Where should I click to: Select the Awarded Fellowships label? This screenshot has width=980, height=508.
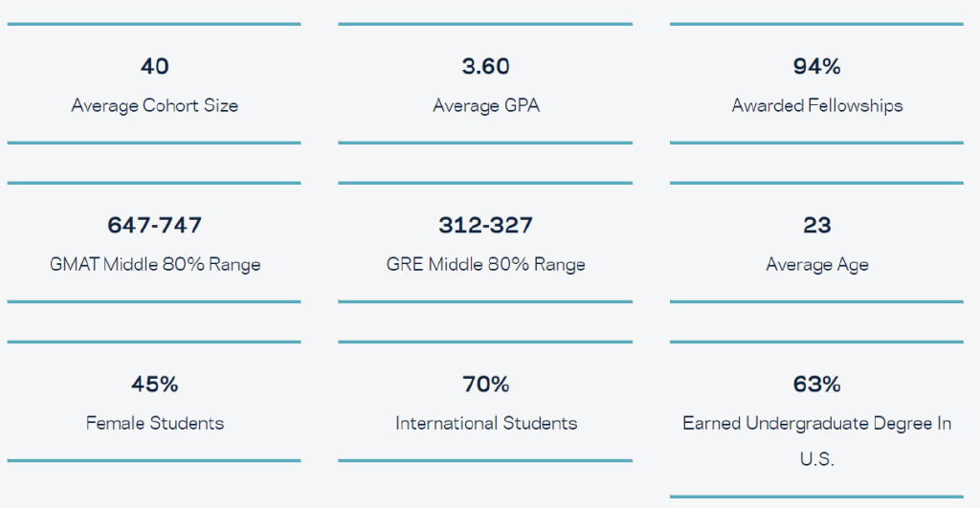[816, 105]
